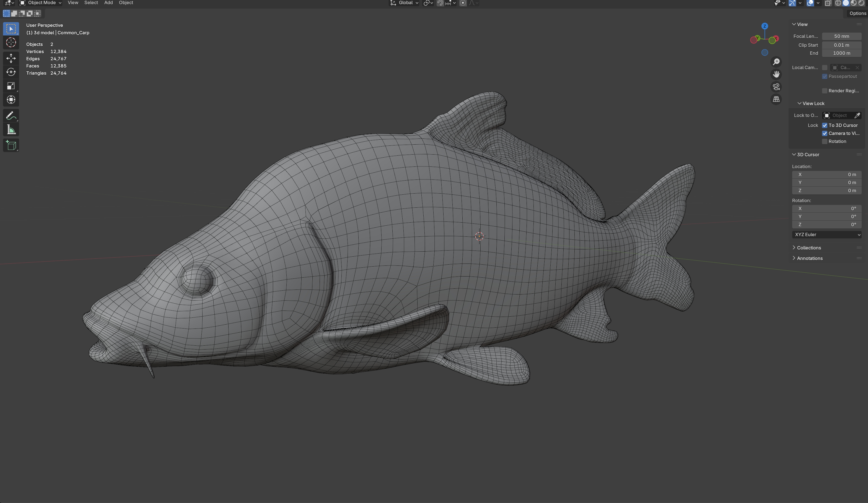
Task: Pick the Annotate pencil tool
Action: pyautogui.click(x=11, y=116)
